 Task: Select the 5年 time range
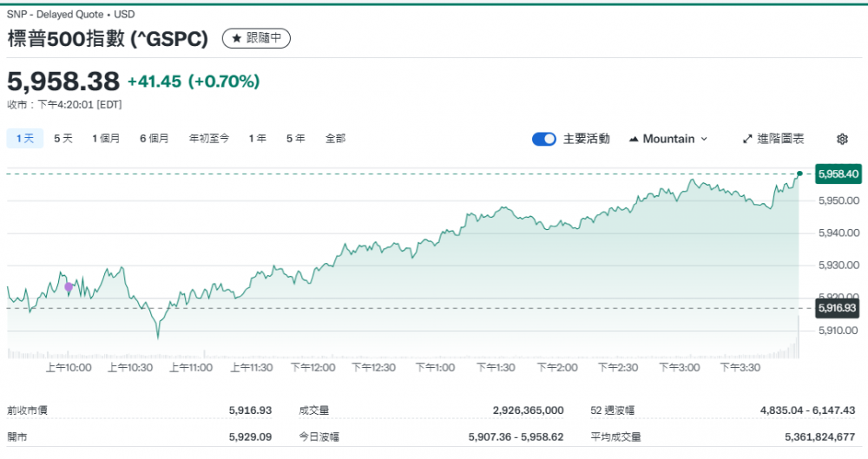295,138
